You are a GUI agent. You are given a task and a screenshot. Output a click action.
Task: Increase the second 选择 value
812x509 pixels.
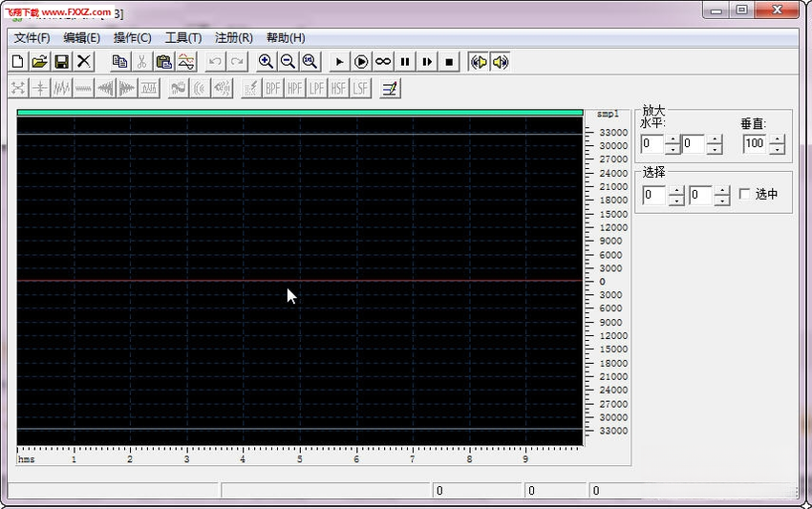tap(722, 191)
